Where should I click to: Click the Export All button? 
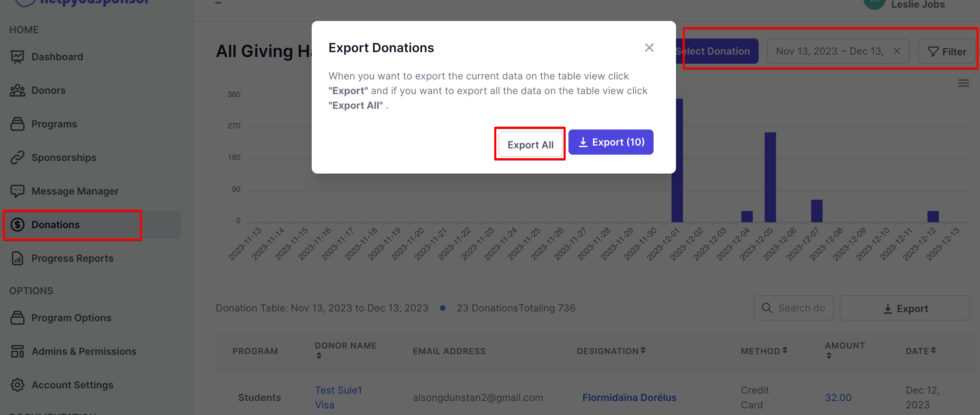(530, 145)
